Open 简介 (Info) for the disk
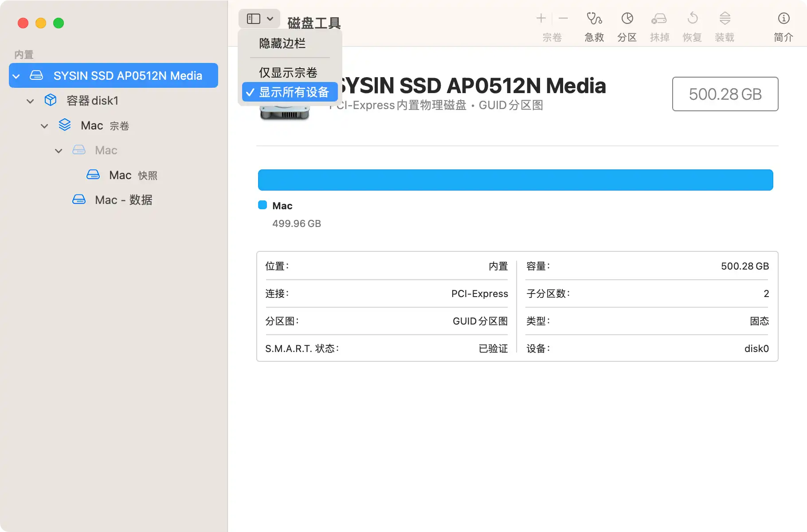 coord(783,25)
